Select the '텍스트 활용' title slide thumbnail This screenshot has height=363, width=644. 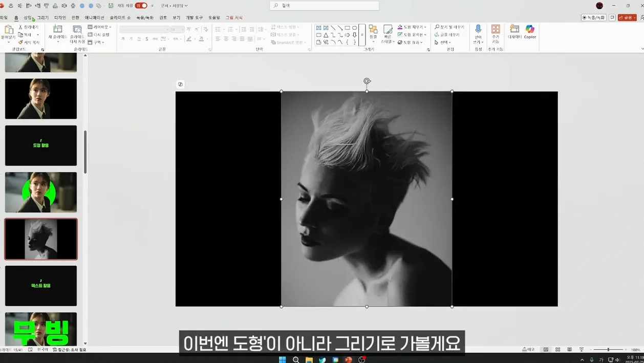[41, 286]
